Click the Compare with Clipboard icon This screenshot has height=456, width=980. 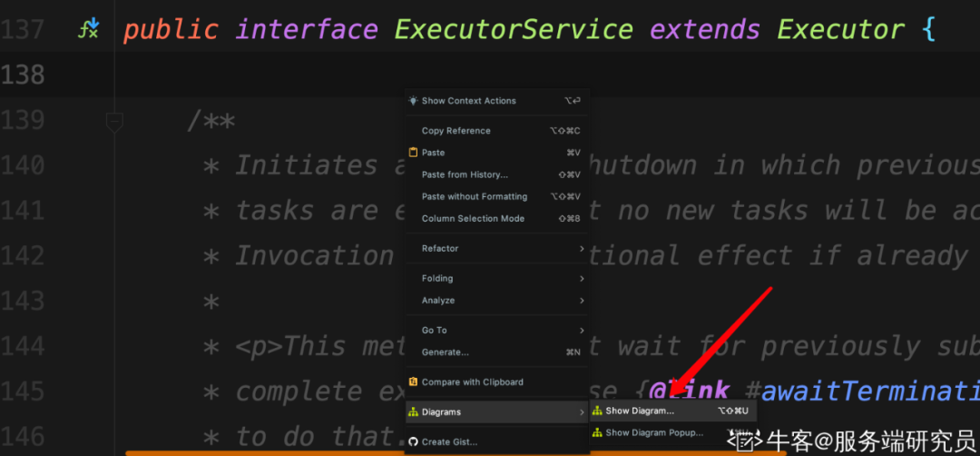click(x=413, y=382)
